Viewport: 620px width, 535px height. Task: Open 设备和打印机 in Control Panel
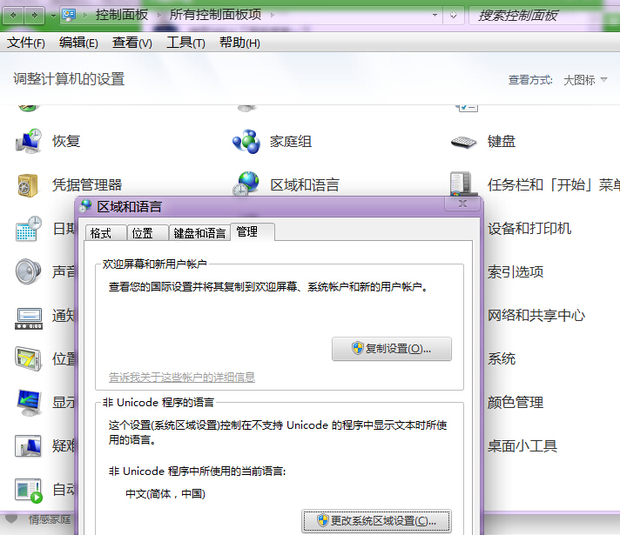(529, 229)
